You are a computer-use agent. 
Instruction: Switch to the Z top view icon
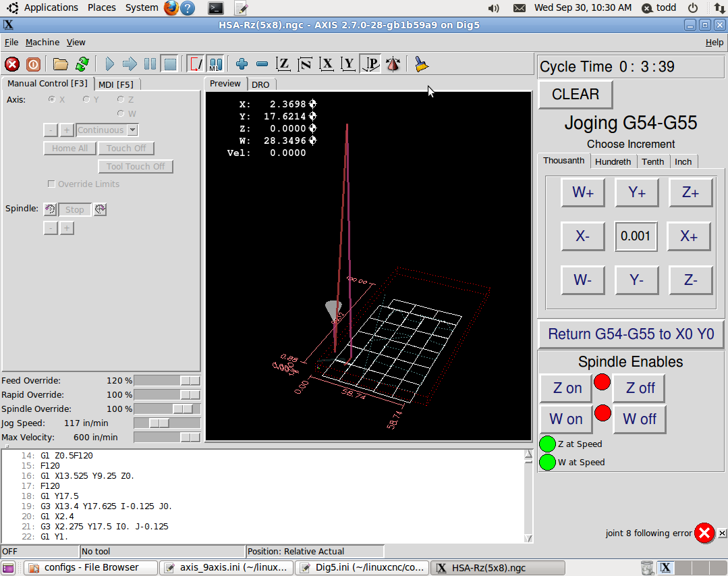click(x=284, y=64)
